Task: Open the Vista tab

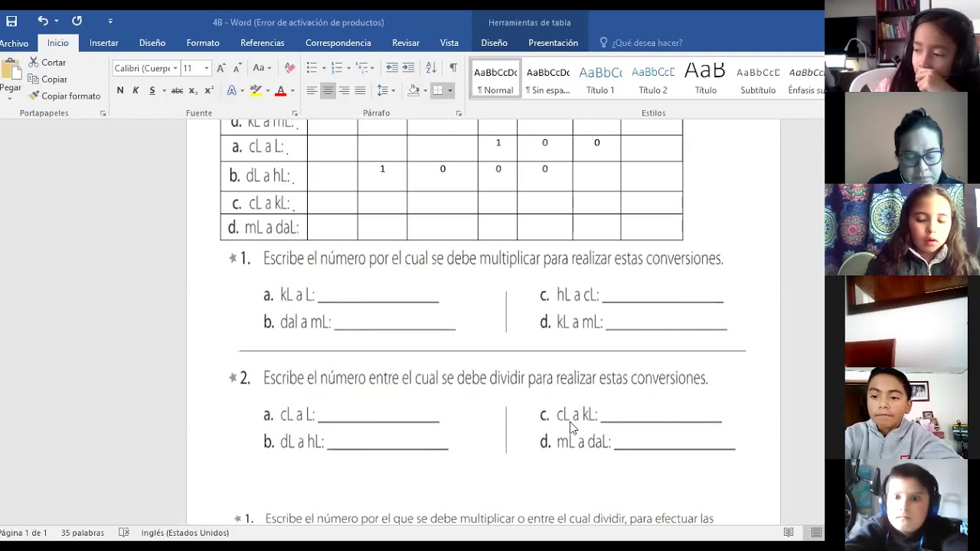Action: click(449, 44)
